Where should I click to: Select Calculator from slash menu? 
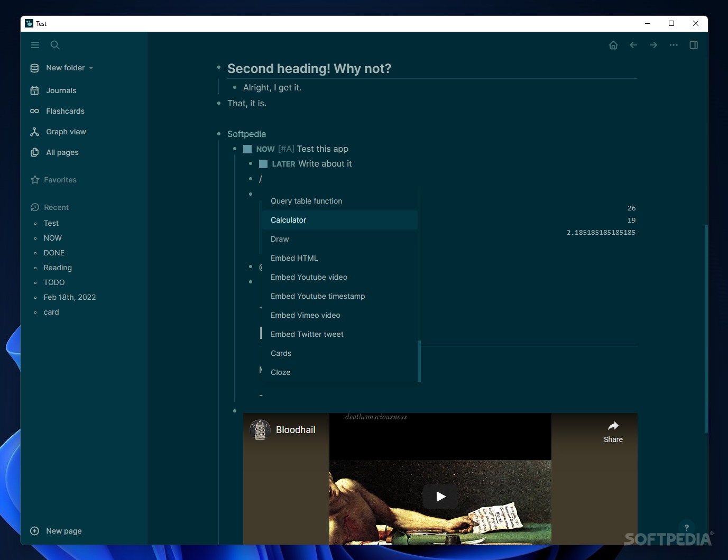click(339, 220)
